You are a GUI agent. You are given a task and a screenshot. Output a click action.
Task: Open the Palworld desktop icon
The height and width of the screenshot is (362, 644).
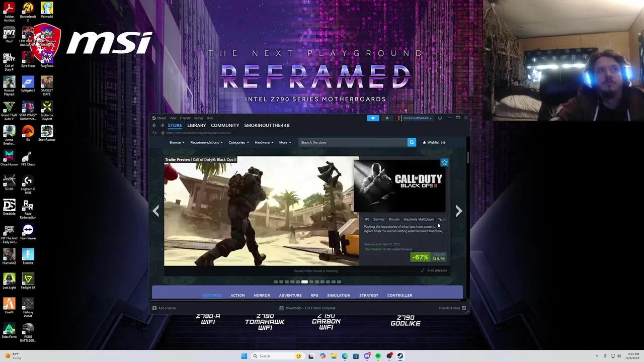click(47, 10)
